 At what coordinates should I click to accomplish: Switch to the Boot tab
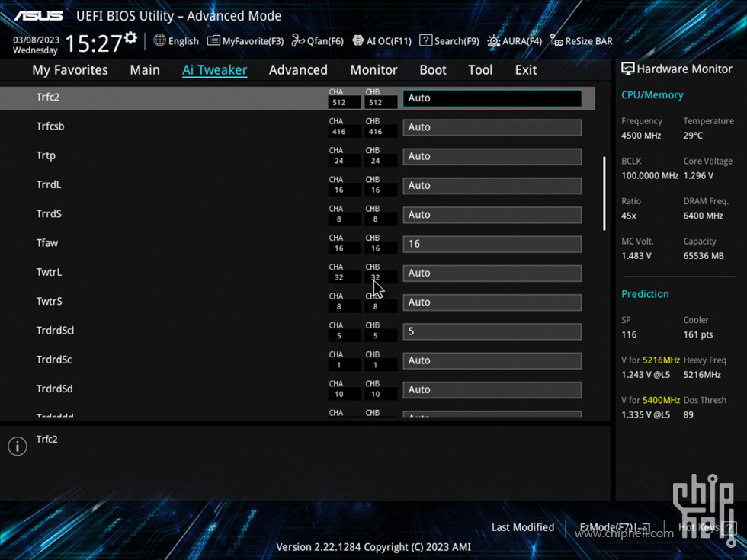(433, 70)
